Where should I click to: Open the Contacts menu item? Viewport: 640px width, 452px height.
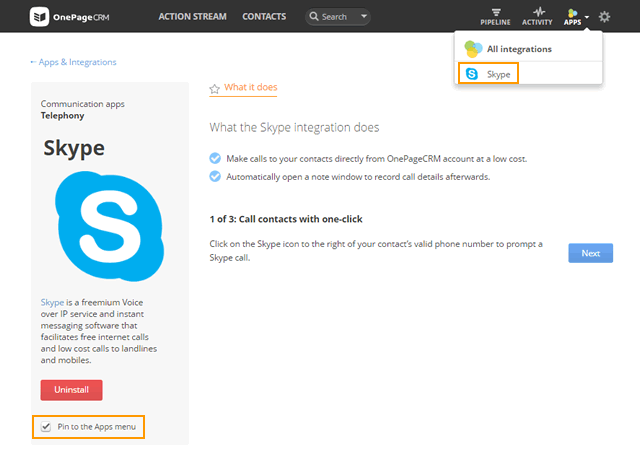(x=264, y=17)
